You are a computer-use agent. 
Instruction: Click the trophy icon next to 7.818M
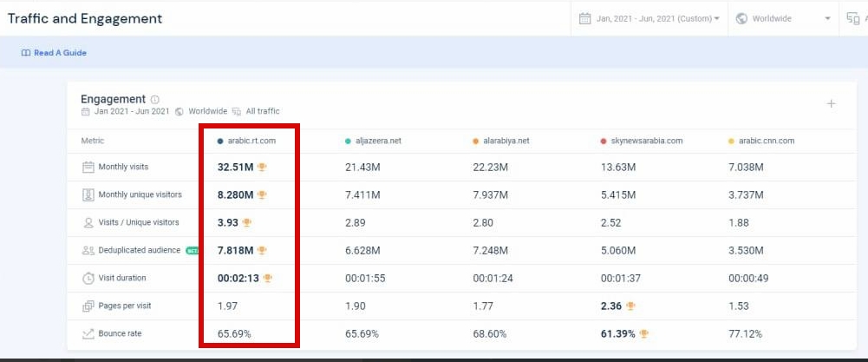pyautogui.click(x=262, y=251)
